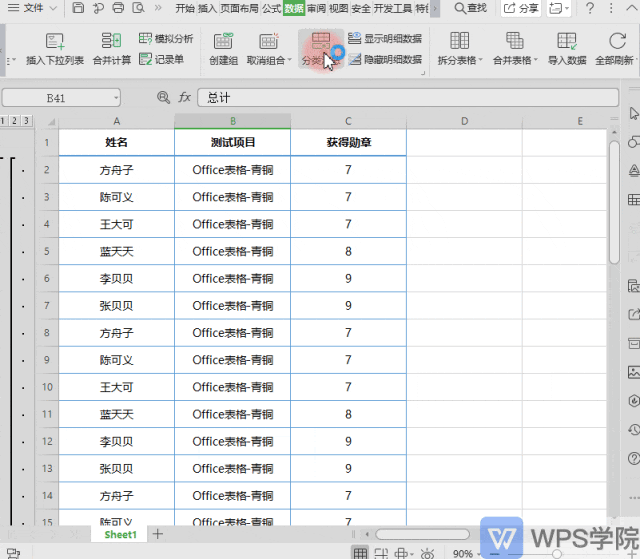Switch to 页面布局 ribbon tab
The width and height of the screenshot is (640, 559).
coord(240,8)
